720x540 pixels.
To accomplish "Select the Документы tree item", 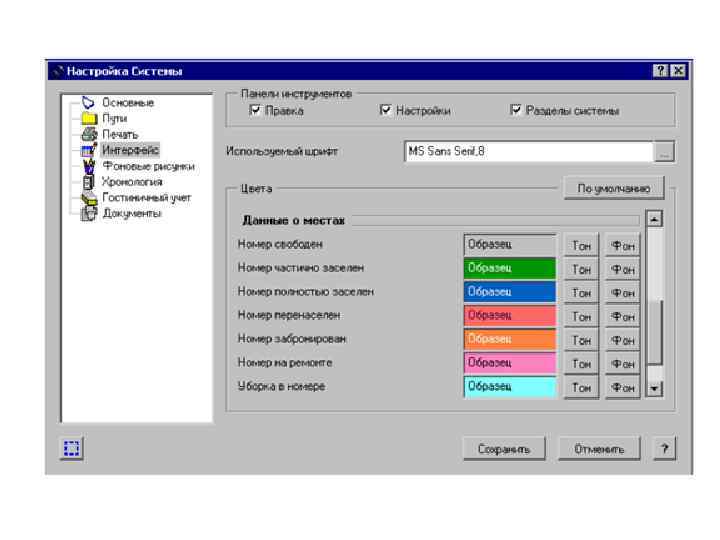I will click(x=132, y=214).
